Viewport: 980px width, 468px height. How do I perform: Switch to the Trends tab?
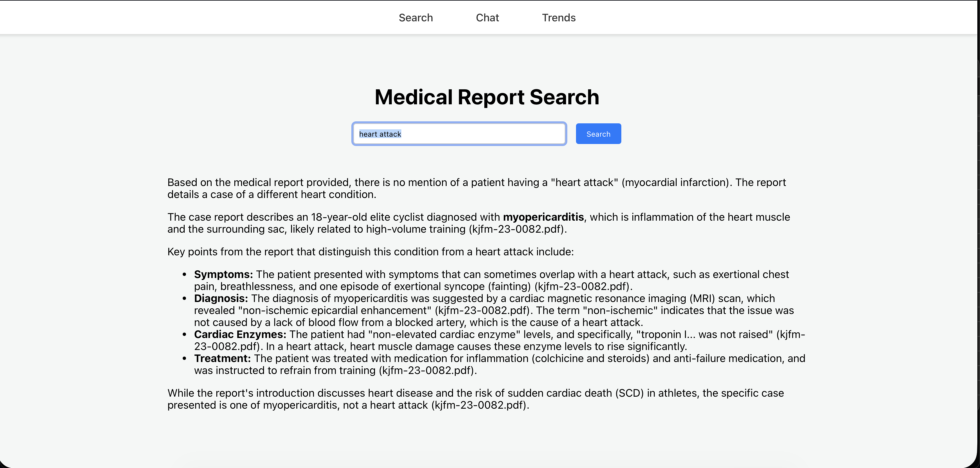[x=558, y=18]
